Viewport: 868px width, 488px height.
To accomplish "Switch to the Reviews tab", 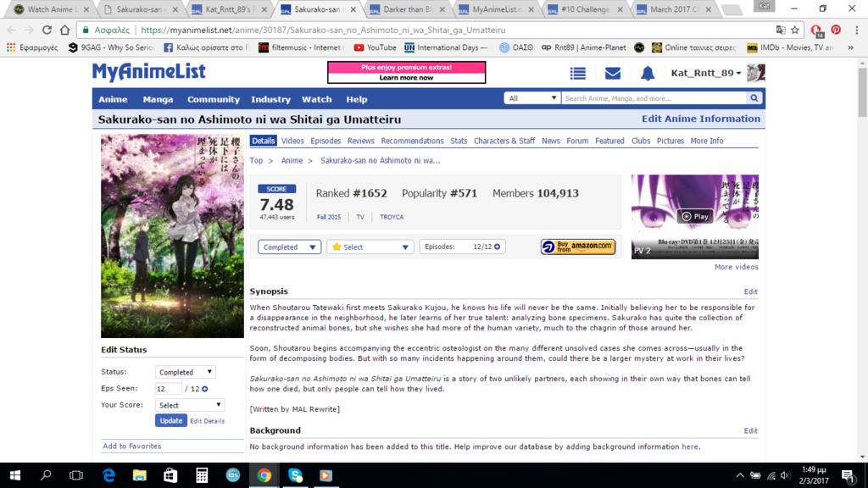I will point(361,141).
